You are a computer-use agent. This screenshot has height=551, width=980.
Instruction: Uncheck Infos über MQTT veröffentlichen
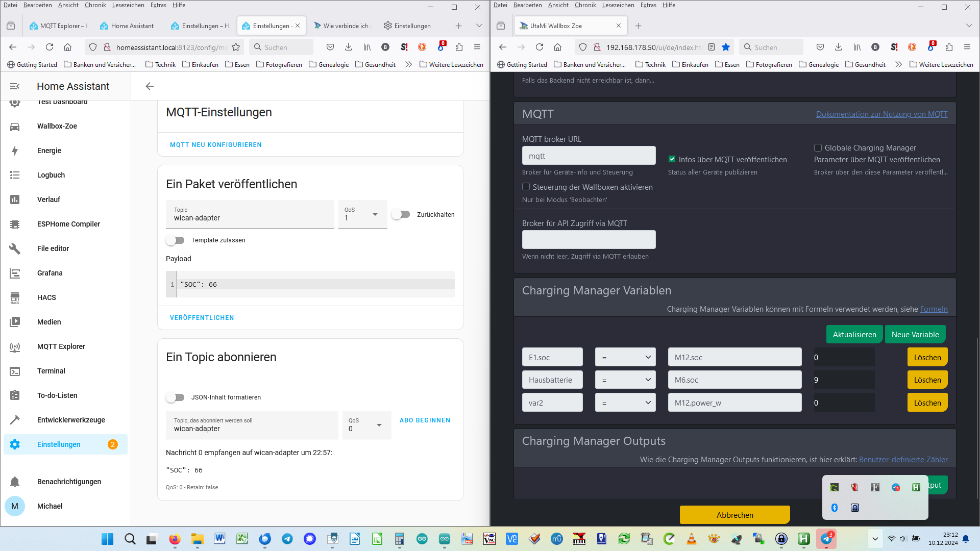click(672, 159)
